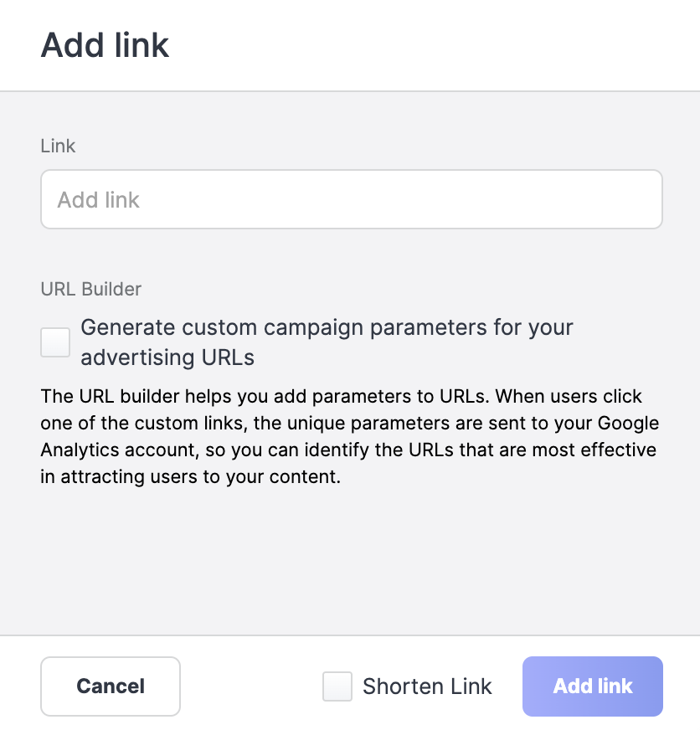Viewport: 700px width, 730px height.
Task: Click the 'Add link' dialog title
Action: 105,44
